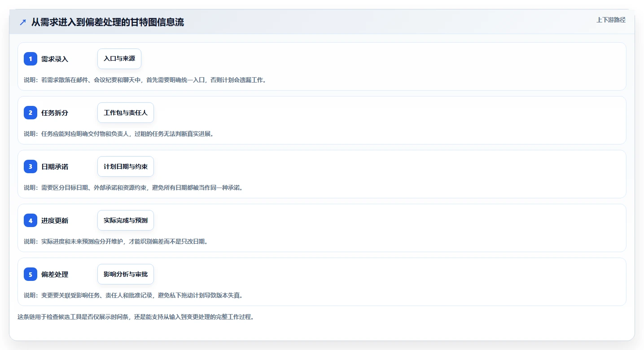Click the 需求录入 step title
Viewport: 644px width, 350px height.
click(55, 59)
